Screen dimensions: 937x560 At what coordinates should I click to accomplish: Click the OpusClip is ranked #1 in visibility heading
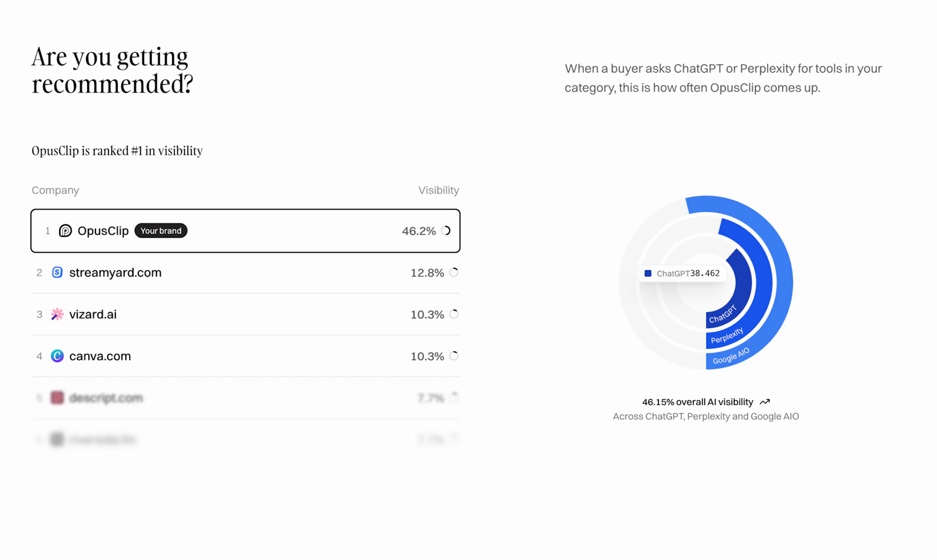tap(117, 151)
